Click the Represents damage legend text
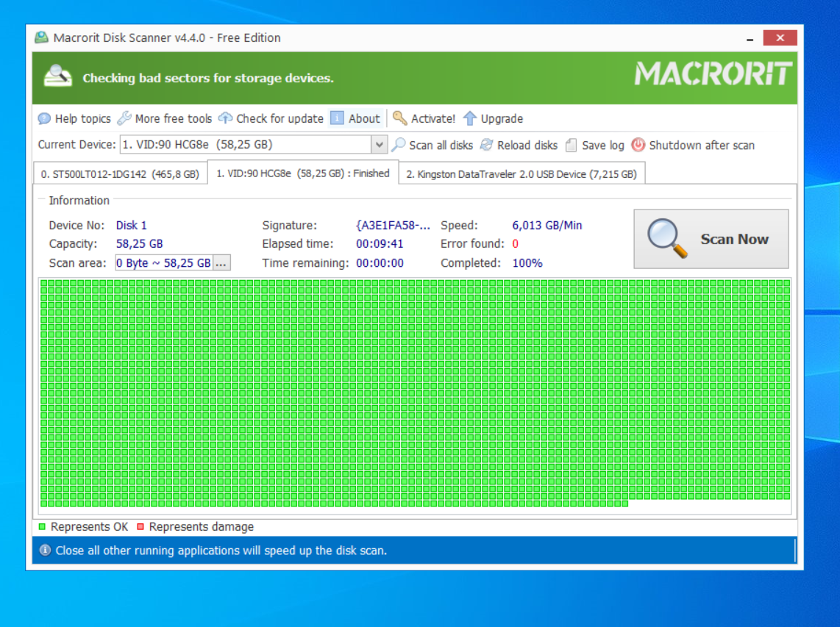The image size is (840, 627). pos(202,527)
